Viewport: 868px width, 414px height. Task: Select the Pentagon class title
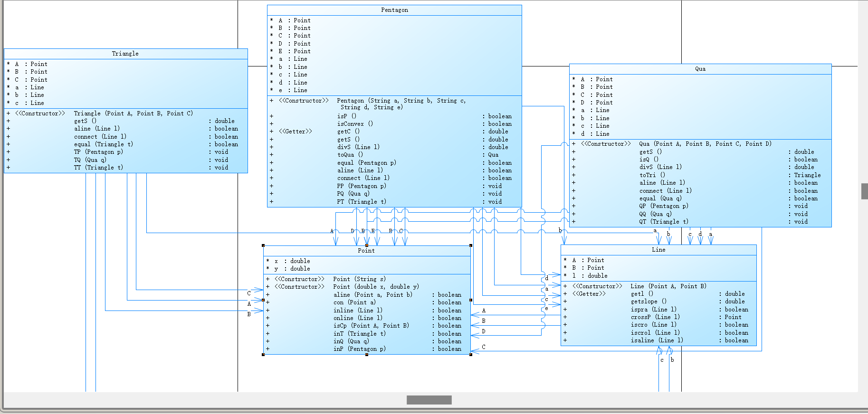pyautogui.click(x=394, y=10)
